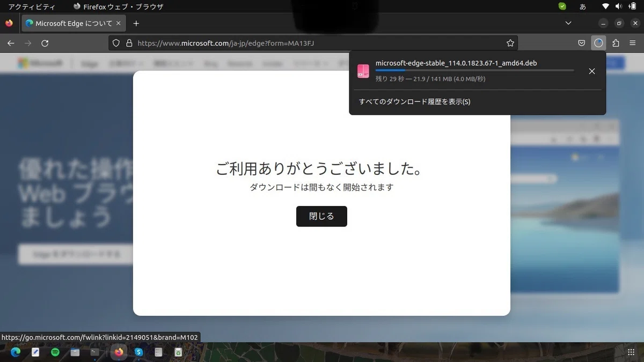Image resolution: width=644 pixels, height=362 pixels.
Task: Click the ダウンロードは間もなく開始されます text
Action: coord(321,187)
